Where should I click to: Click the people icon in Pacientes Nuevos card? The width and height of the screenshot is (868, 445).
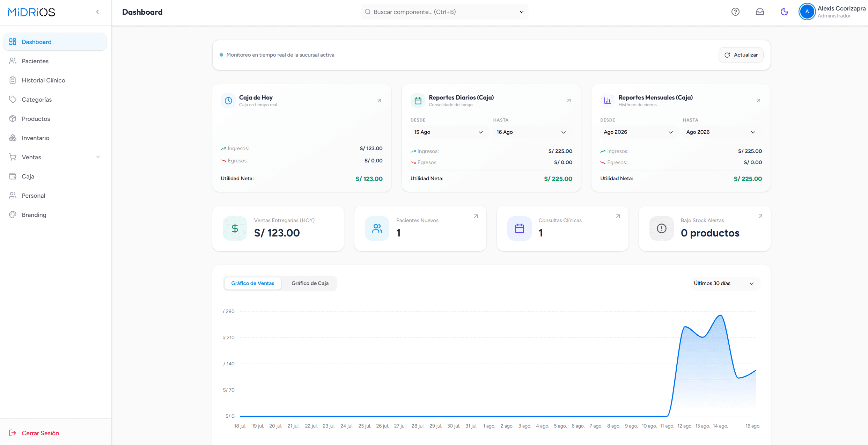tap(377, 228)
